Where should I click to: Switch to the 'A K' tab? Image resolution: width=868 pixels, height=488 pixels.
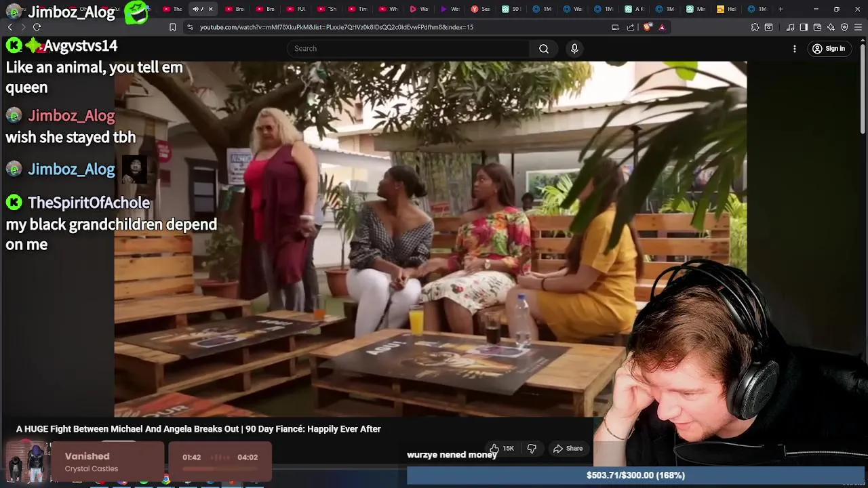point(634,9)
